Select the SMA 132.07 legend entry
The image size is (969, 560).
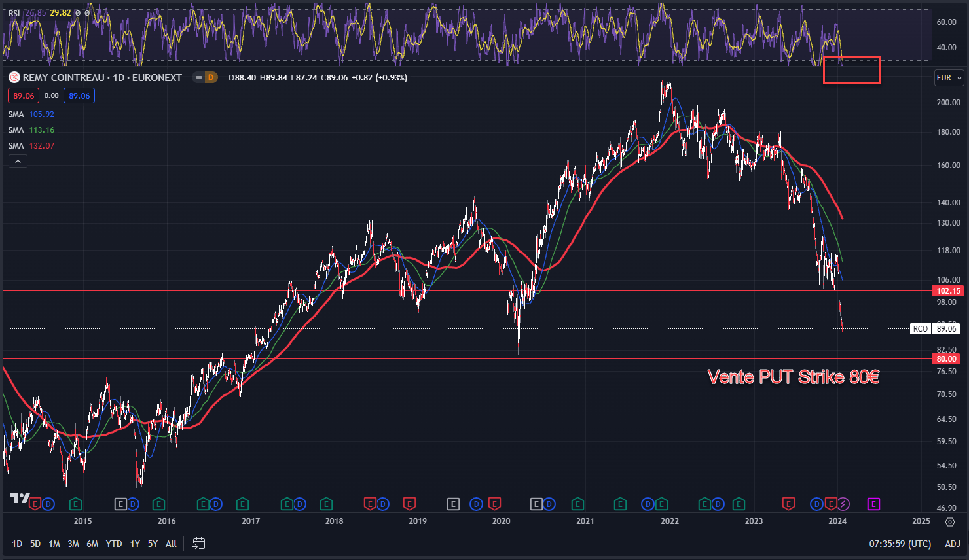31,145
